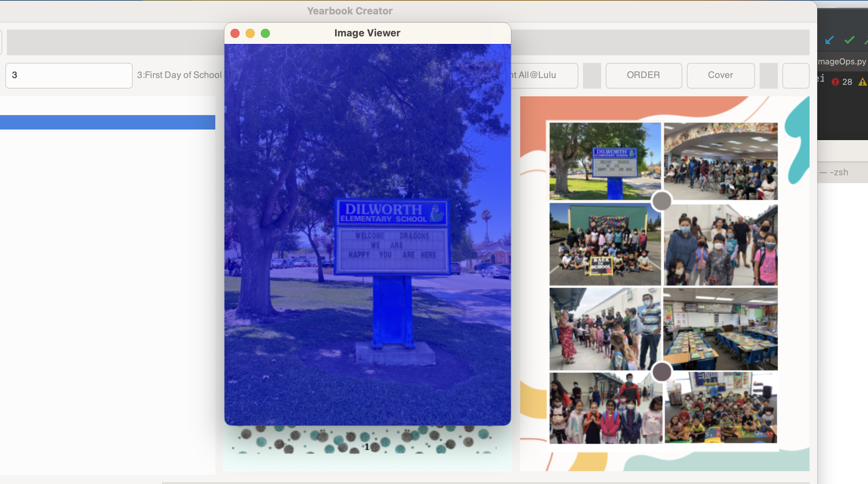The height and width of the screenshot is (484, 868).
Task: Click the red error count 28 indicator
Action: click(x=842, y=82)
